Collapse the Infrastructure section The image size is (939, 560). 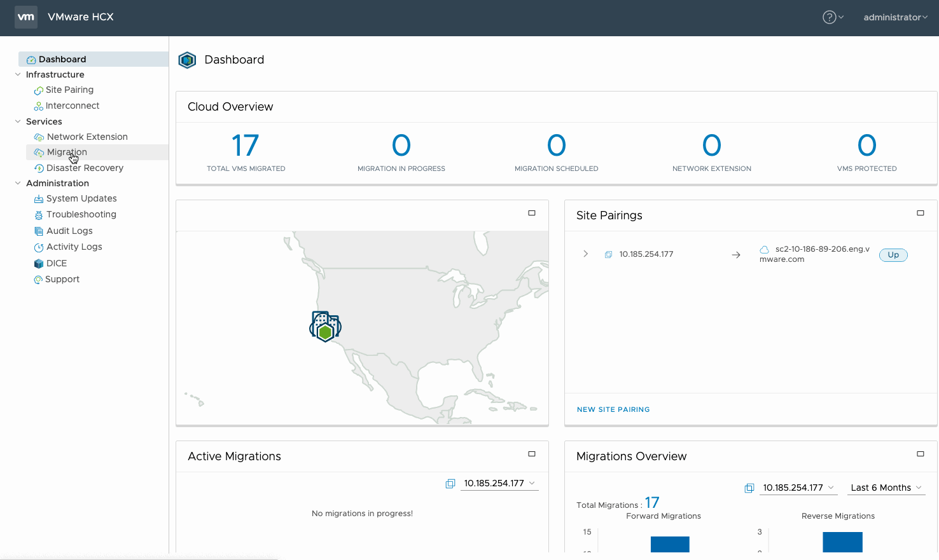[x=18, y=74]
